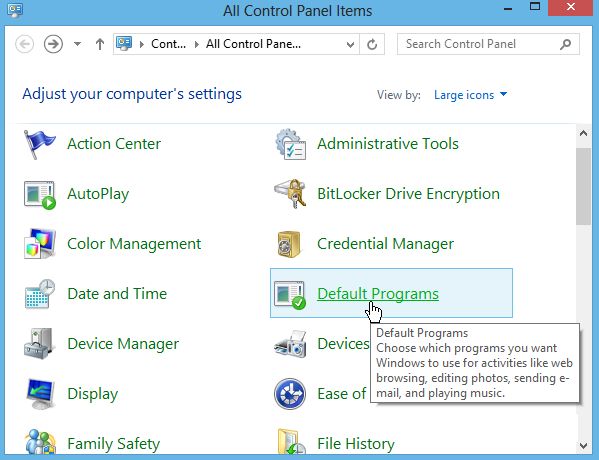Open the File History link
This screenshot has width=599, height=460.
click(x=356, y=444)
